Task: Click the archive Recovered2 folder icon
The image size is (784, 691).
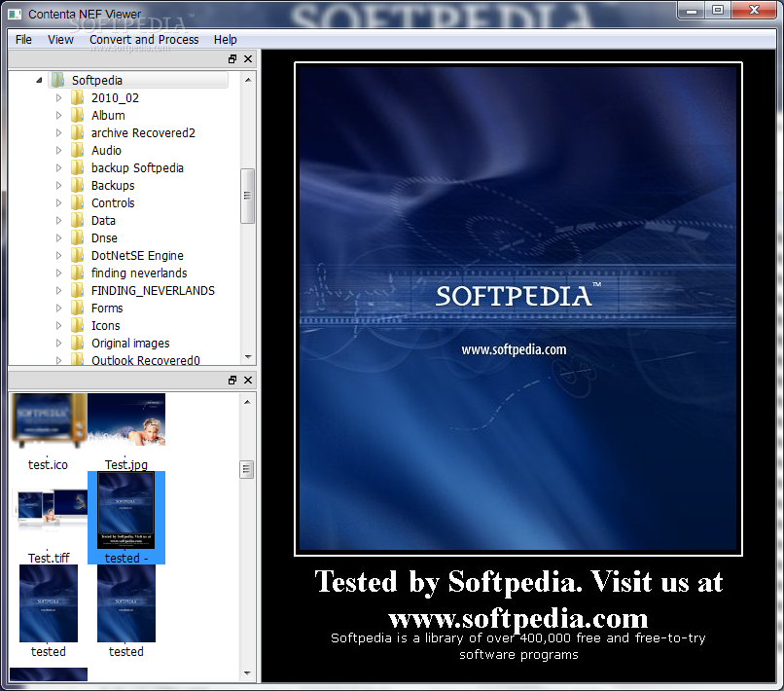Action: point(77,132)
